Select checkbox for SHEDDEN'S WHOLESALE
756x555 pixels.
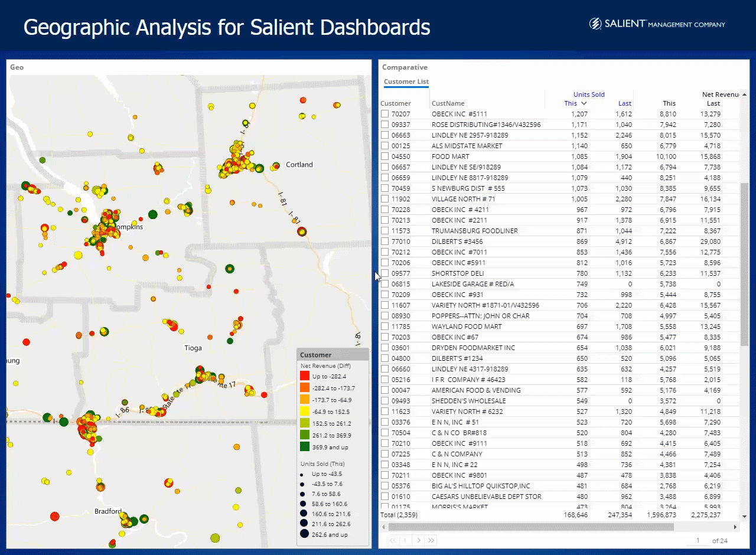pyautogui.click(x=385, y=401)
